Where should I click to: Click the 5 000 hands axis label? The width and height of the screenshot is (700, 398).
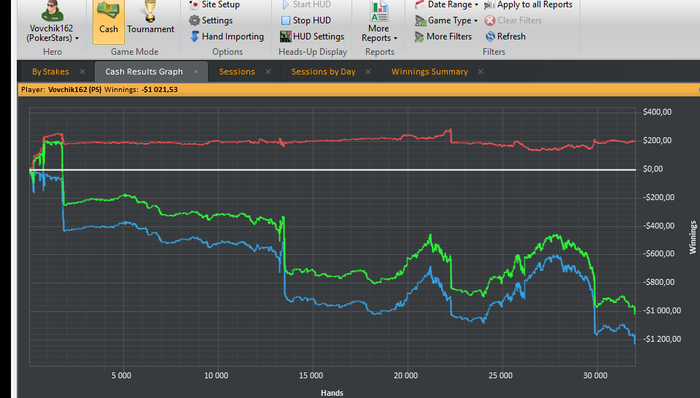(121, 376)
